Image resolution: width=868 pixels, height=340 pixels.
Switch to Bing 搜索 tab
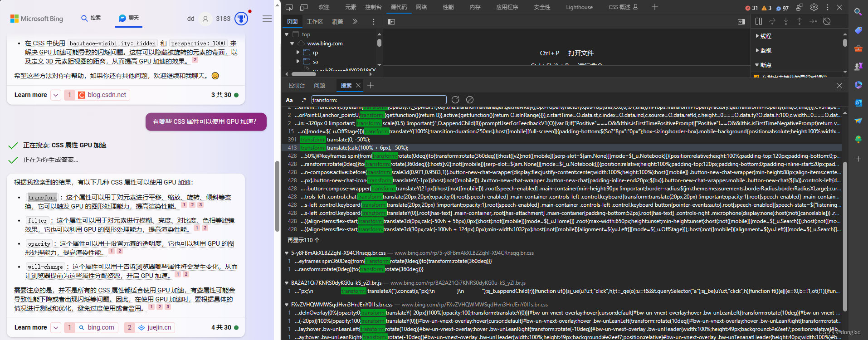[x=91, y=18]
